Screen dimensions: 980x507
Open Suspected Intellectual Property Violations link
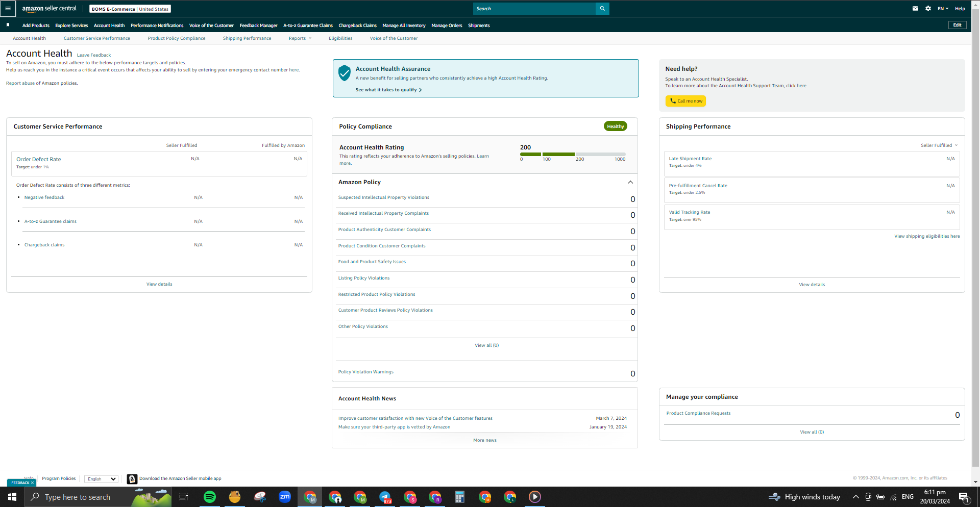(x=384, y=197)
